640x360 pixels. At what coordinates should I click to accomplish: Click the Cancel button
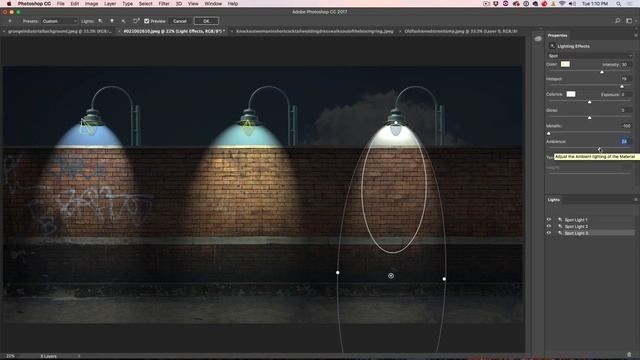click(180, 21)
